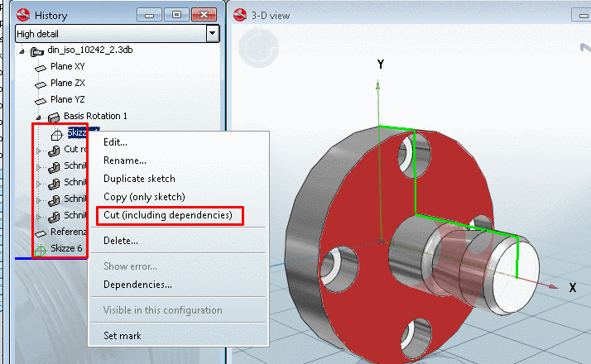Click the Plane XY label
Viewport: 591px width, 364px height.
(x=68, y=66)
